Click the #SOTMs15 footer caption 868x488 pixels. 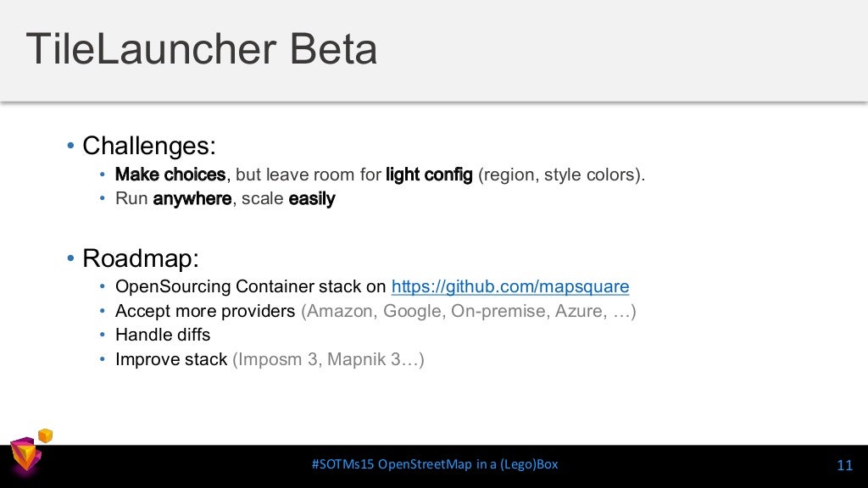coord(435,464)
